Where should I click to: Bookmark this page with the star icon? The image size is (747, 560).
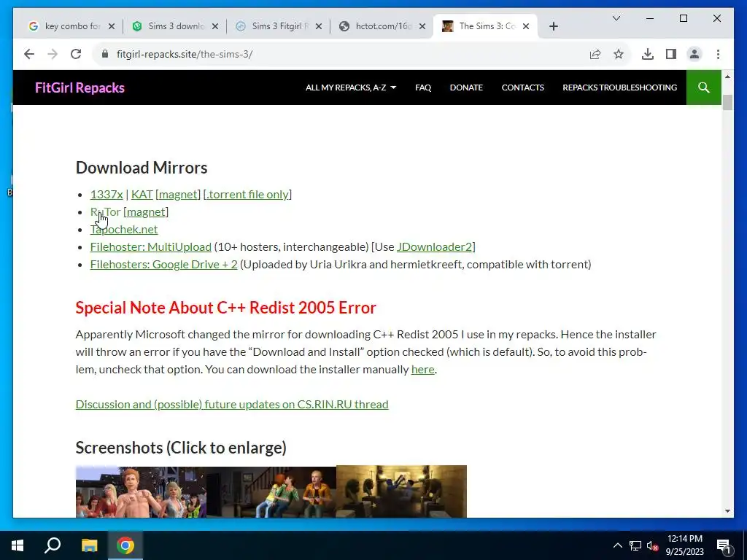tap(619, 54)
